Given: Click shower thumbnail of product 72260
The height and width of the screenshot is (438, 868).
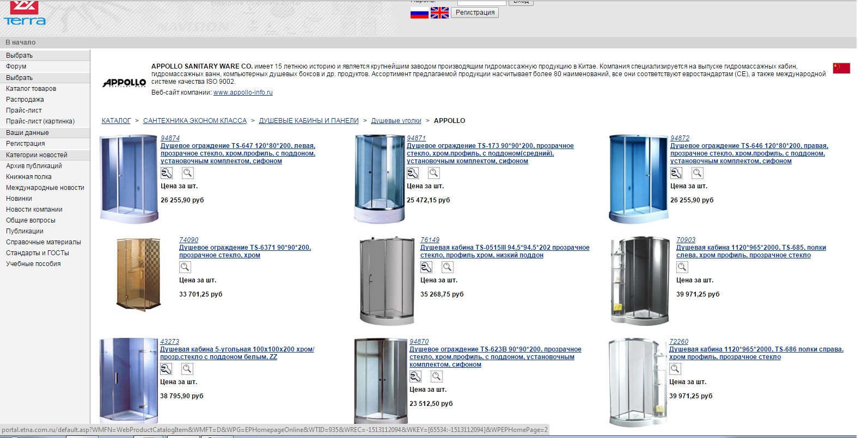Looking at the screenshot, I should coord(637,383).
